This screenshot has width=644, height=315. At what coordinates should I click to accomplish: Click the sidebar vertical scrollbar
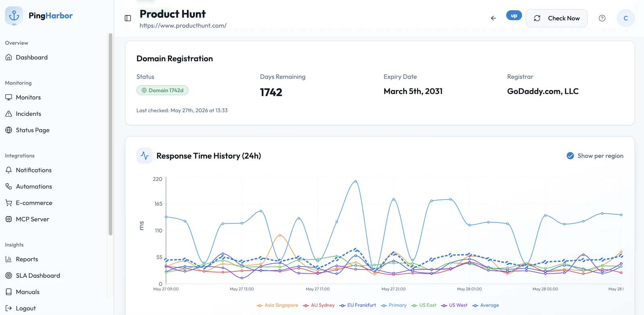coord(110,134)
